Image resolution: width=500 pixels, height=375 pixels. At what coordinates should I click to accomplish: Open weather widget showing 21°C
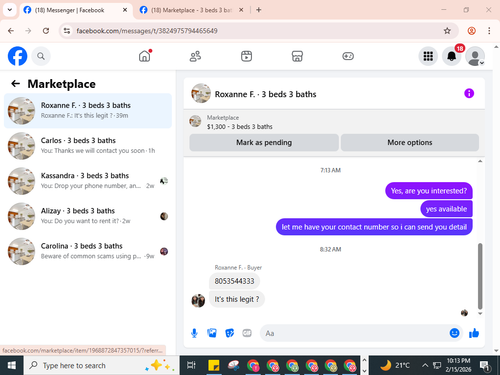(395, 365)
